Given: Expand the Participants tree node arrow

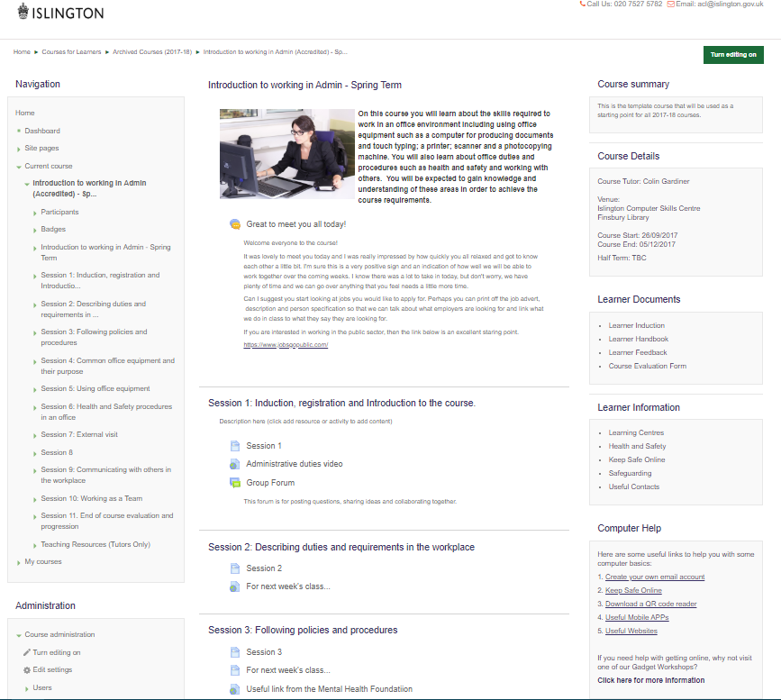Looking at the screenshot, I should coord(35,214).
